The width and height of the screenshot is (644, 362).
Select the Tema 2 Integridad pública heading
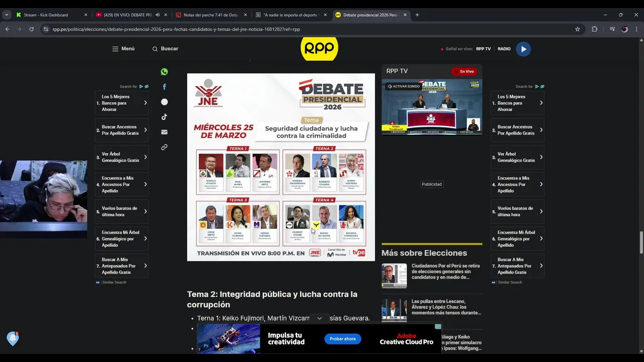click(x=272, y=299)
